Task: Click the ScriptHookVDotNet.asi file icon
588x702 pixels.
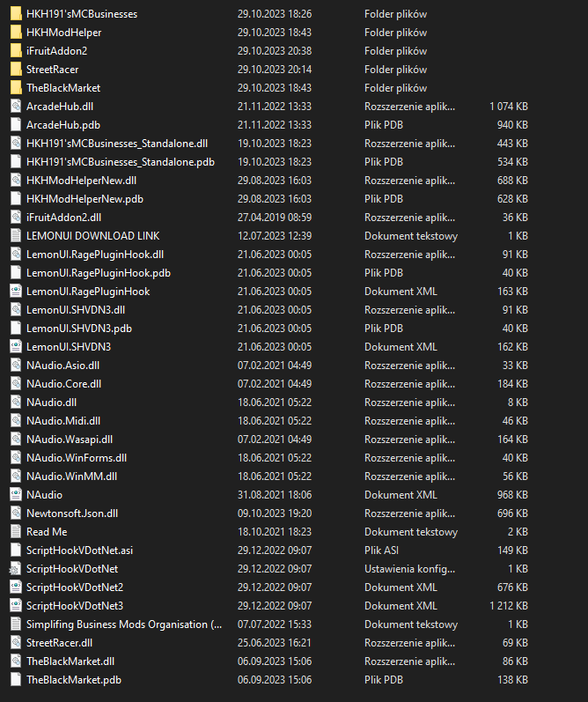Action: tap(16, 551)
